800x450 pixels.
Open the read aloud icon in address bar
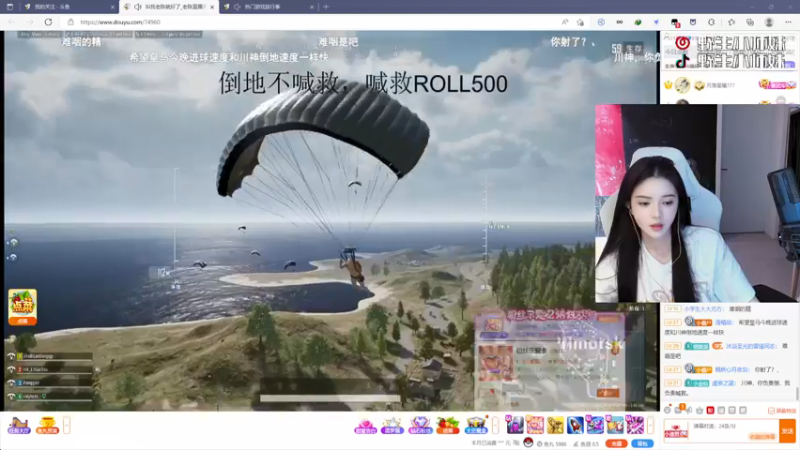pyautogui.click(x=565, y=22)
